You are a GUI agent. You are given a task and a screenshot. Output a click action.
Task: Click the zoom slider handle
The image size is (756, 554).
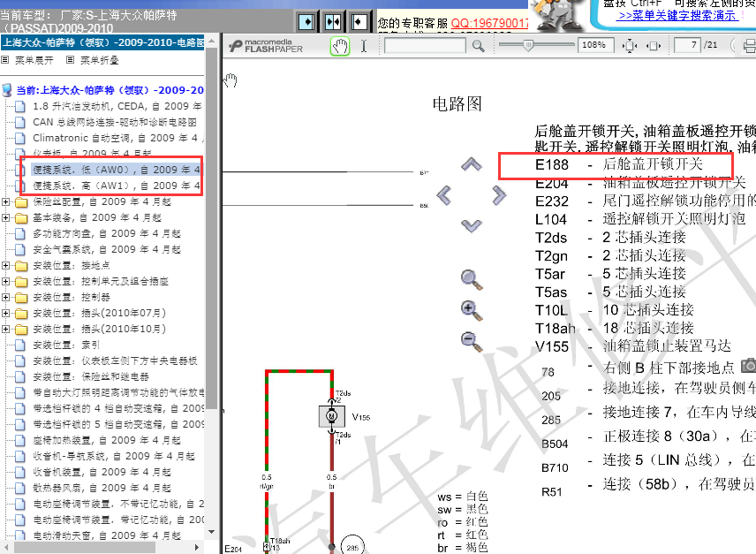point(528,45)
